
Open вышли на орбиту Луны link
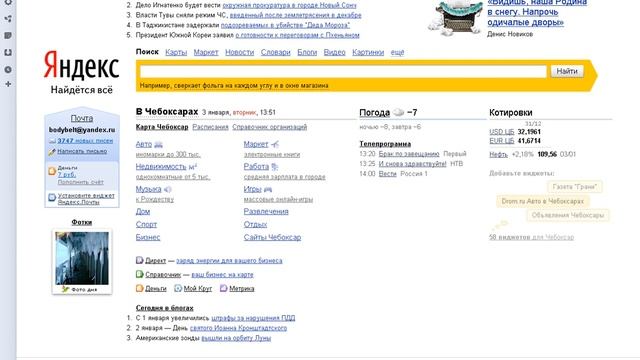pos(236,338)
